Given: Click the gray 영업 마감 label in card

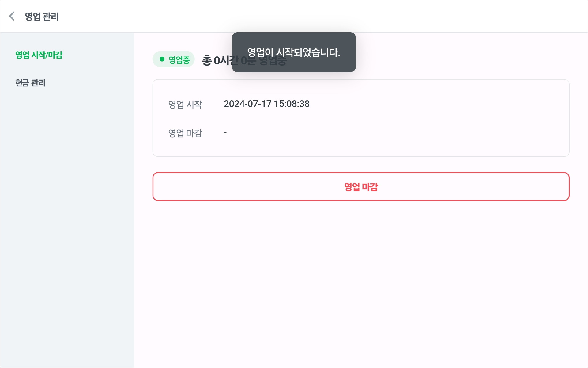Looking at the screenshot, I should (x=185, y=133).
